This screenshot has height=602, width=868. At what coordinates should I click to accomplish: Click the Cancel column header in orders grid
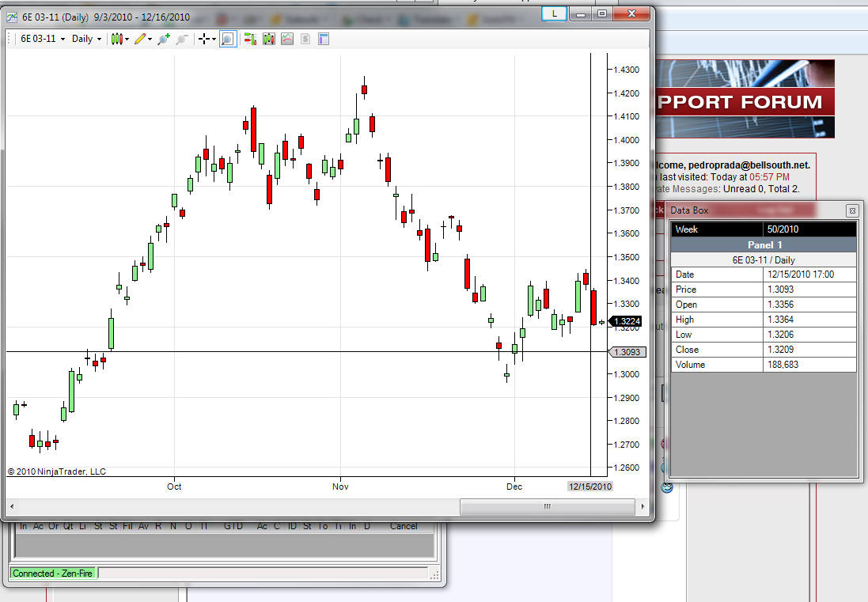click(404, 526)
